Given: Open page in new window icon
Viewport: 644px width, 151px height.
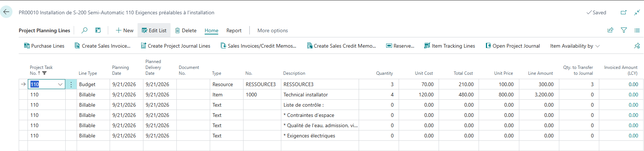Looking at the screenshot, I should tap(623, 12).
